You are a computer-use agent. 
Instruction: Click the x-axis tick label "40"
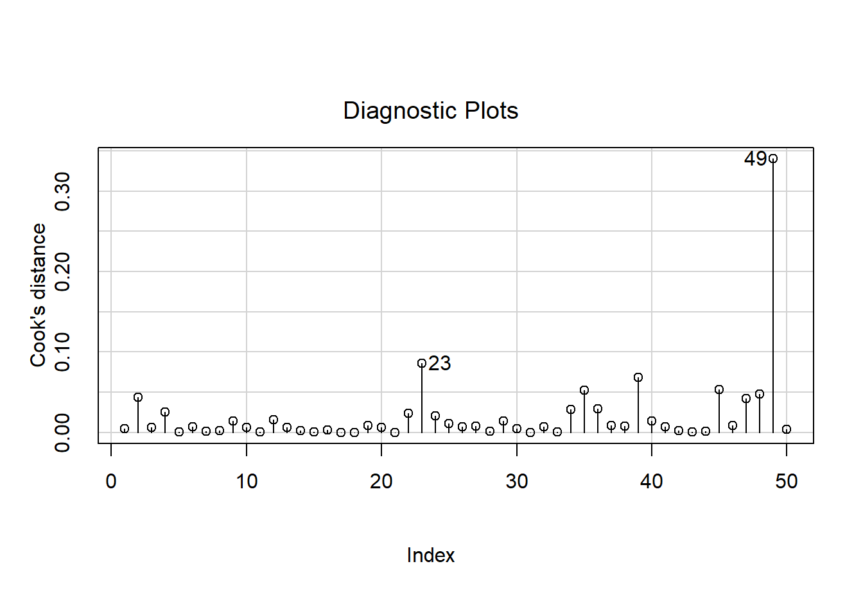(x=652, y=481)
